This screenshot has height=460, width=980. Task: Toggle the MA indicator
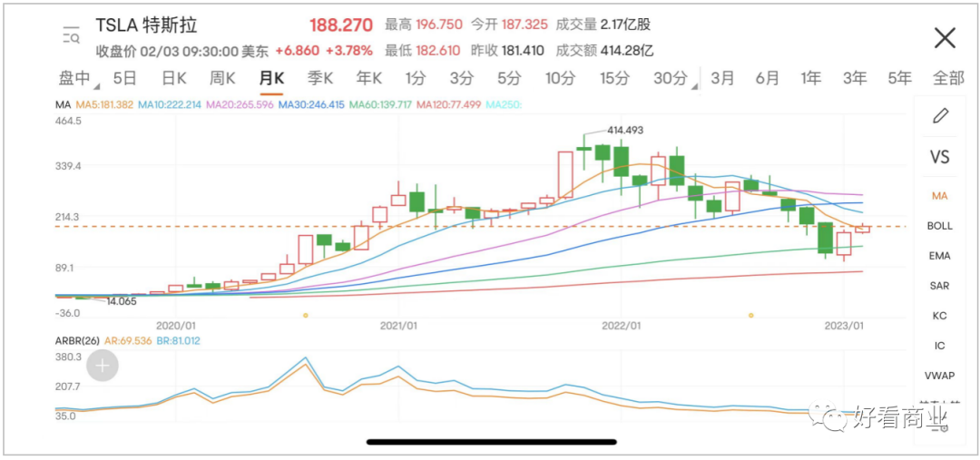pos(940,195)
